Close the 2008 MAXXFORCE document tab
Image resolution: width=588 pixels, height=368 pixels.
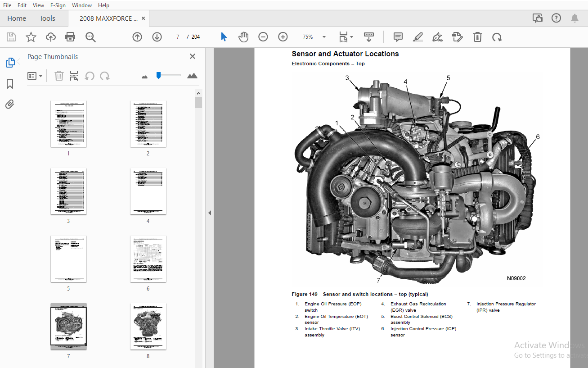143,18
